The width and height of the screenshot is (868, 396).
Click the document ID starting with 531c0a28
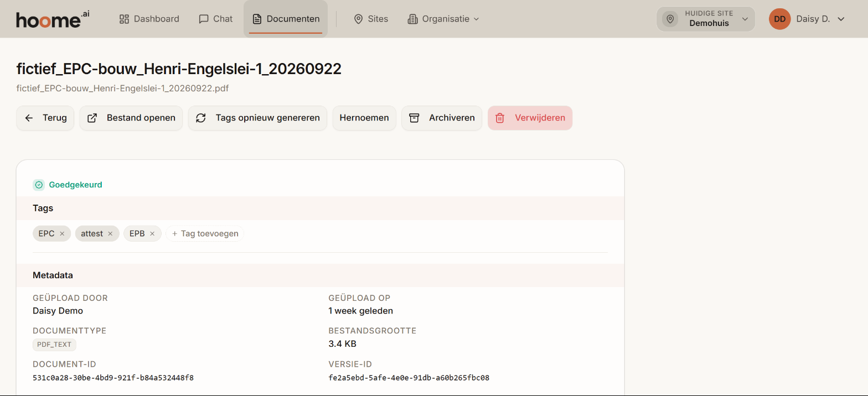113,378
